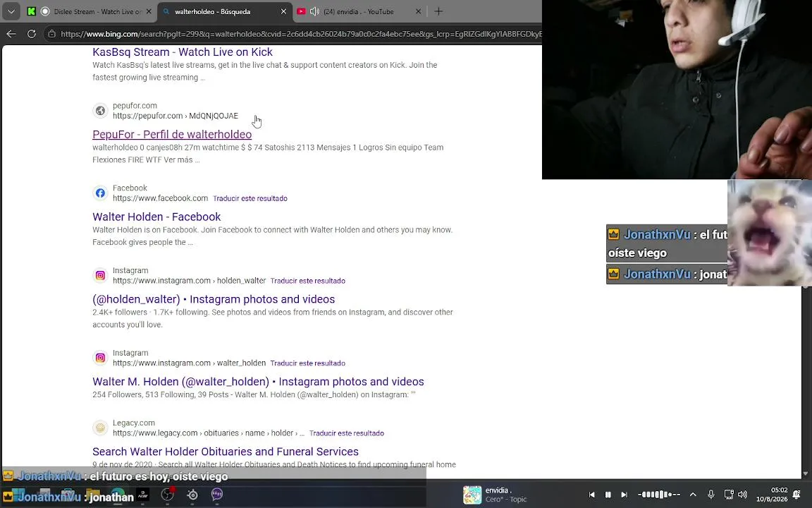Switch to the walterholdeo Búsqueda tab
This screenshot has height=508, width=812.
[x=225, y=11]
